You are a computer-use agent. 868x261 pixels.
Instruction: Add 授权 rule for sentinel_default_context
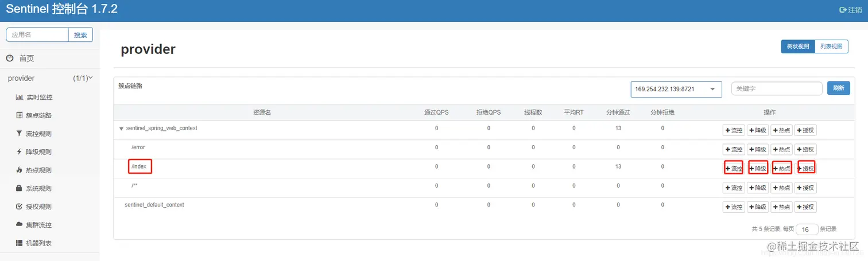pyautogui.click(x=805, y=207)
